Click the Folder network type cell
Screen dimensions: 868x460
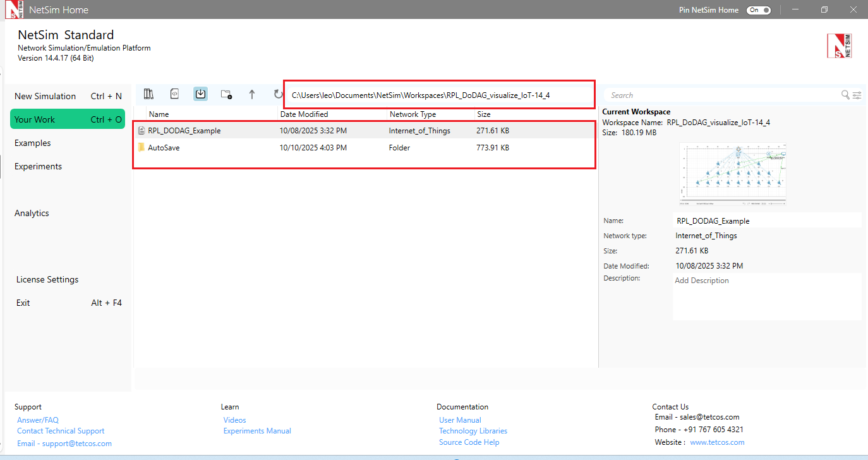point(399,148)
